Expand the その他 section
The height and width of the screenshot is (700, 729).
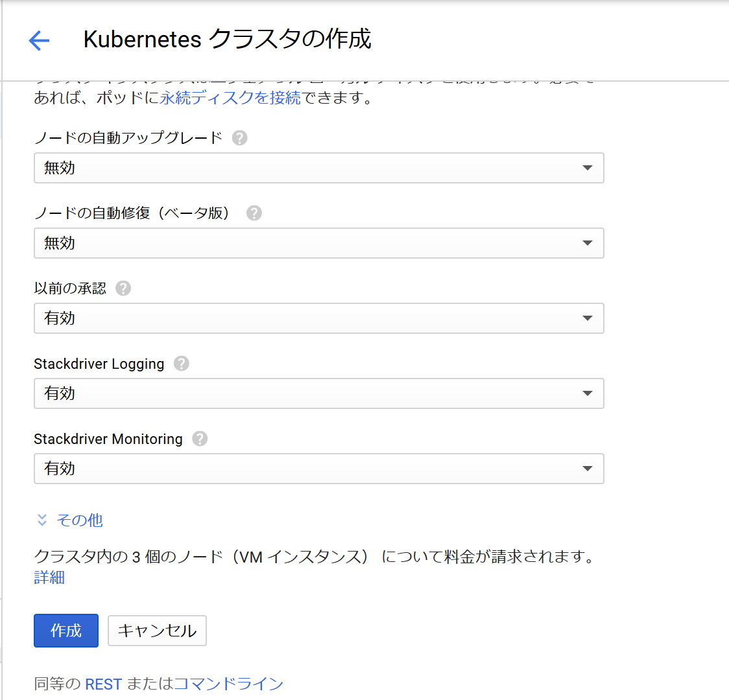coord(78,520)
